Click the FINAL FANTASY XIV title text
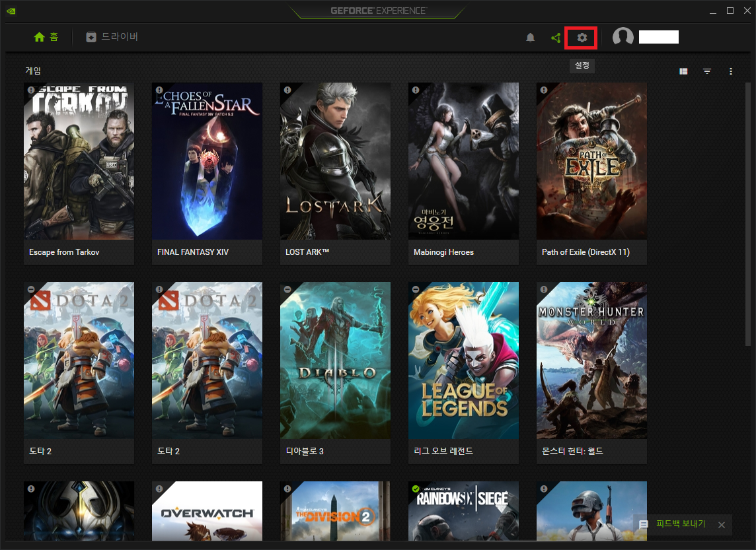 click(193, 252)
